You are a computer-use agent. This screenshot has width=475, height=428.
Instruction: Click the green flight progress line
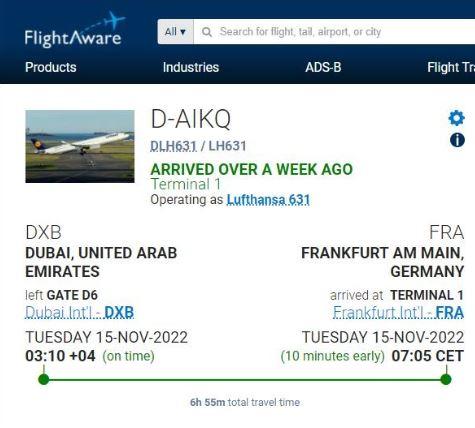pos(245,379)
